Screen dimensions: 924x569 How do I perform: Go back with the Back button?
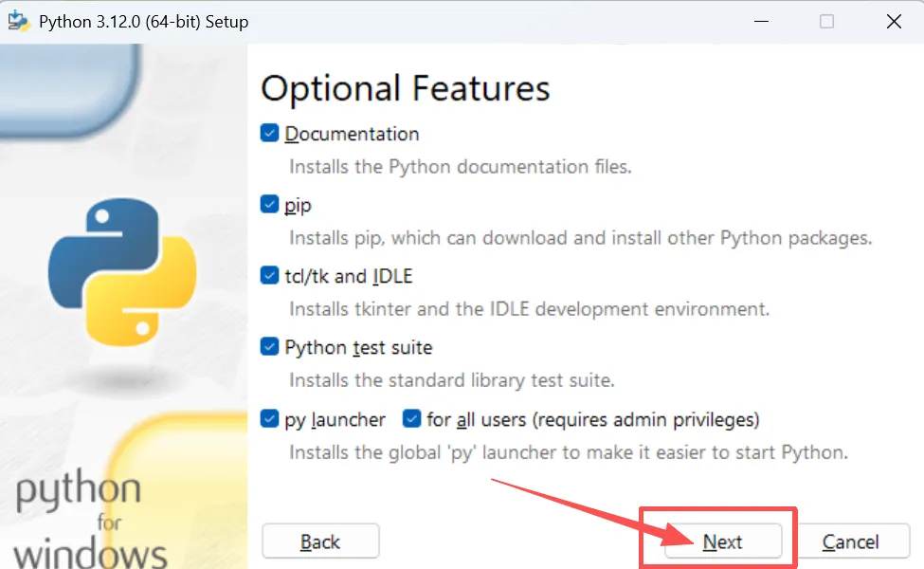pyautogui.click(x=320, y=541)
